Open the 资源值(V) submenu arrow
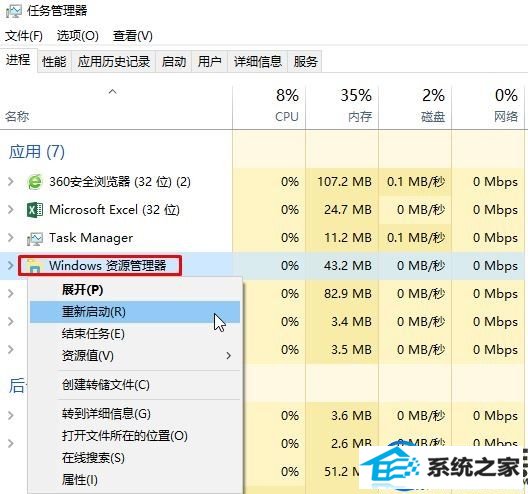This screenshot has height=494, width=528. (x=229, y=356)
